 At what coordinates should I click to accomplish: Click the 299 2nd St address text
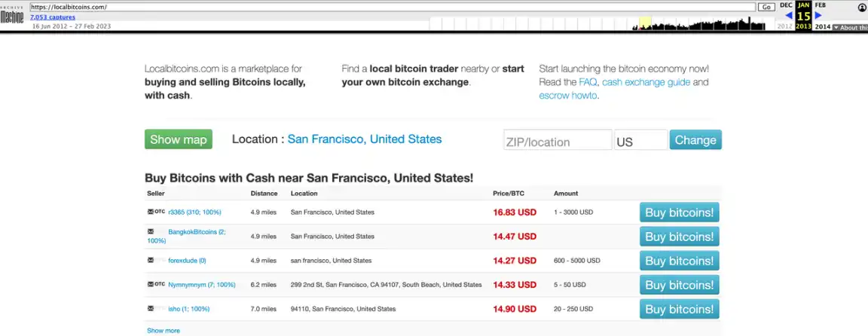(386, 285)
